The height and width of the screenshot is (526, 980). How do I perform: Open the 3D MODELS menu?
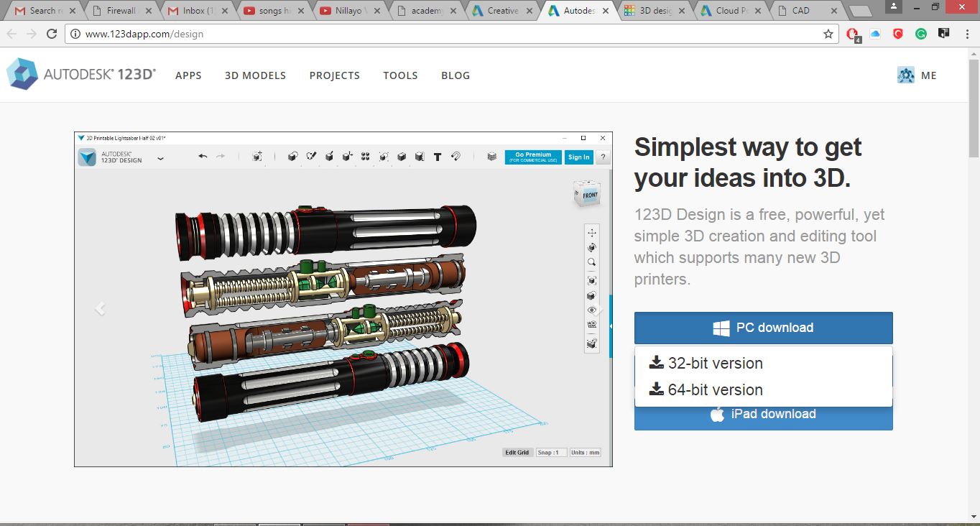pos(255,75)
